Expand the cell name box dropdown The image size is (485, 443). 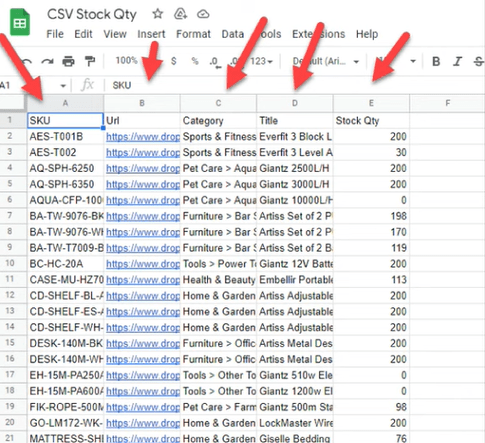[x=63, y=86]
